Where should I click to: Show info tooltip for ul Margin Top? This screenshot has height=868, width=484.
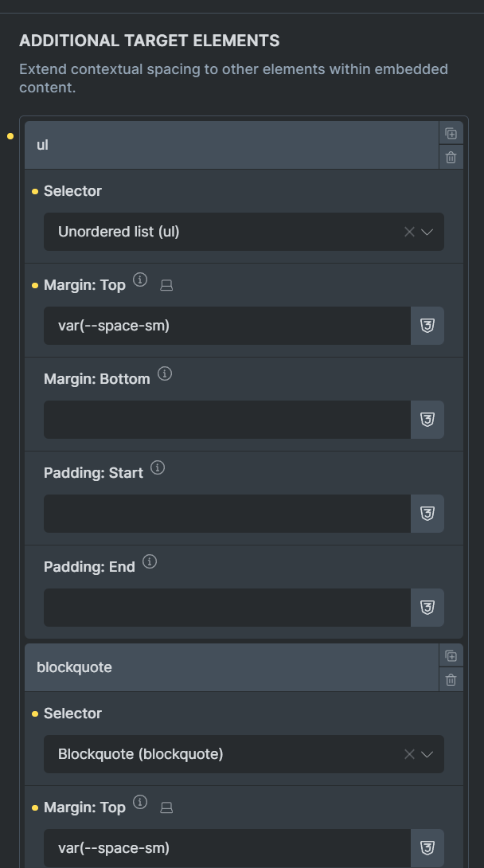coord(140,280)
